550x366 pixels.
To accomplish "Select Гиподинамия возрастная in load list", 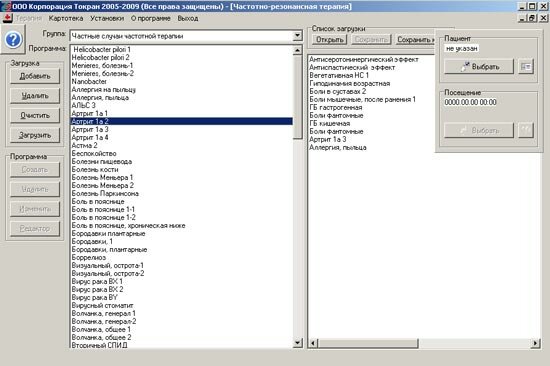I will (x=349, y=84).
